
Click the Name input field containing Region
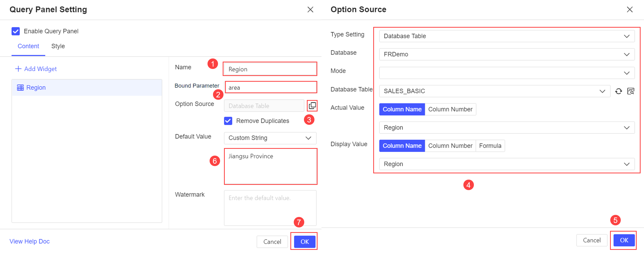point(270,69)
